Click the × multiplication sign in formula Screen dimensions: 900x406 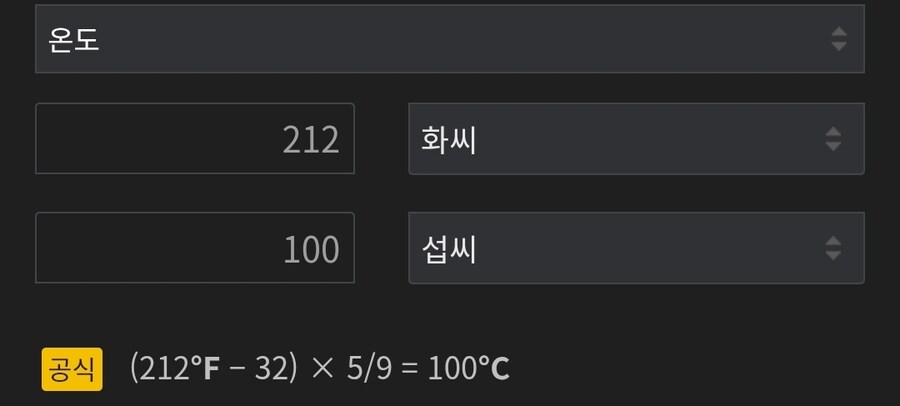tap(322, 369)
